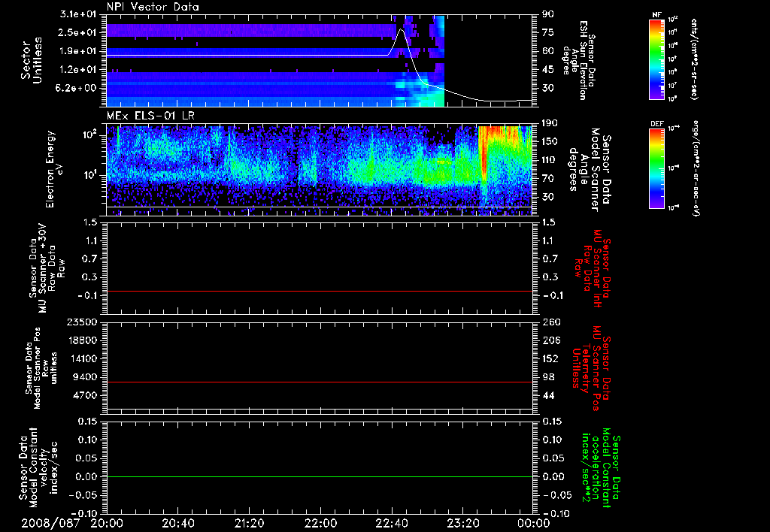
Task: Select the "NPI Vector Data" panel title
Action: pos(153,7)
